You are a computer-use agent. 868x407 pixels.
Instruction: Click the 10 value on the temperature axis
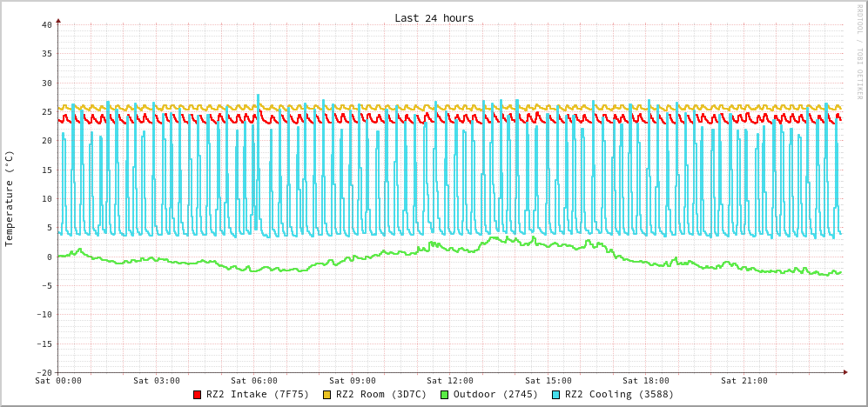click(x=46, y=198)
